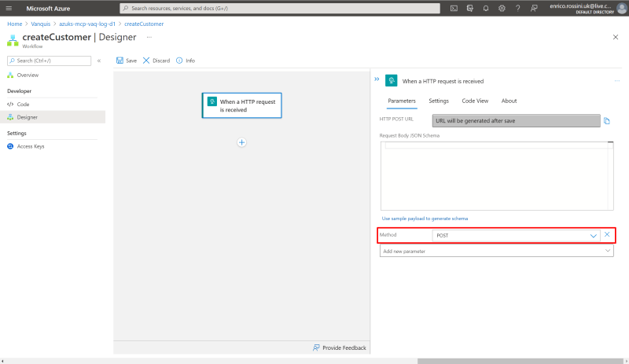This screenshot has height=364, width=629.
Task: Click Provide Feedback
Action: [x=340, y=347]
